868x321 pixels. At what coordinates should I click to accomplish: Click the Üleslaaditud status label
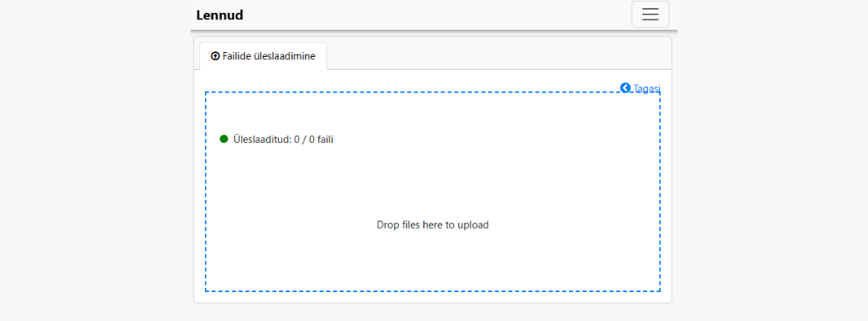(x=261, y=139)
